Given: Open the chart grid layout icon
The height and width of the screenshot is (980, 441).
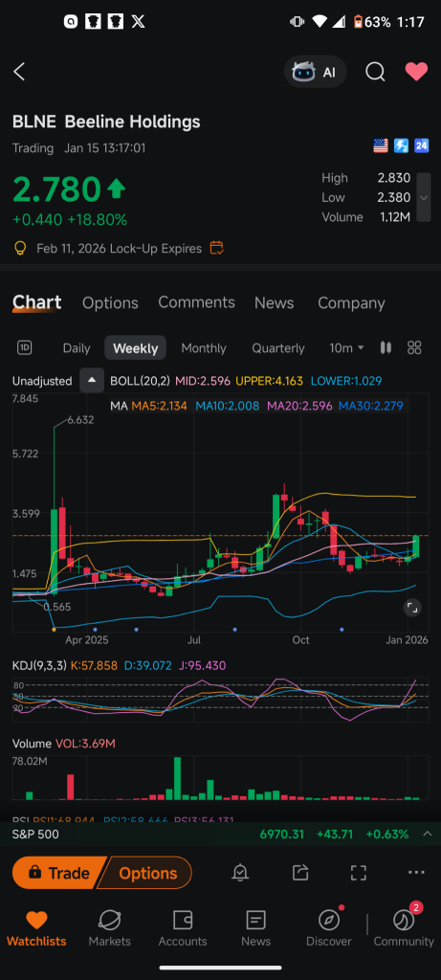Looking at the screenshot, I should coord(414,348).
